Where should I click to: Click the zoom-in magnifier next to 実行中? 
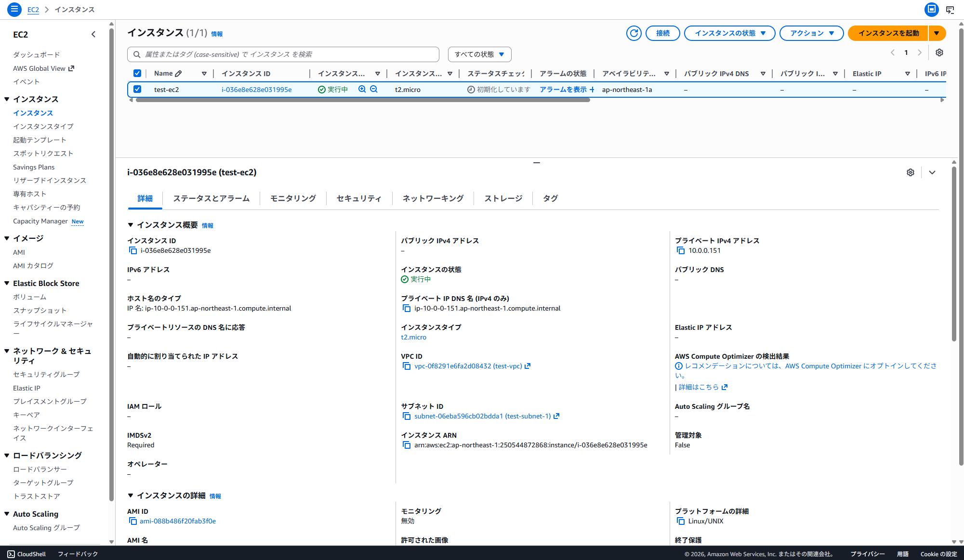click(362, 89)
